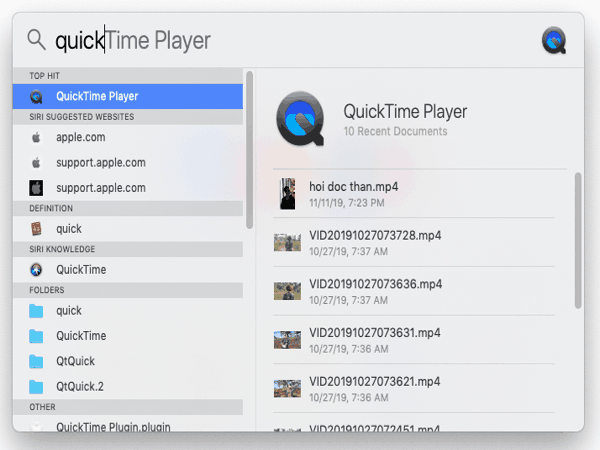Open thumbnail of VID20191027073636.mp4
600x450 pixels.
pyautogui.click(x=287, y=291)
